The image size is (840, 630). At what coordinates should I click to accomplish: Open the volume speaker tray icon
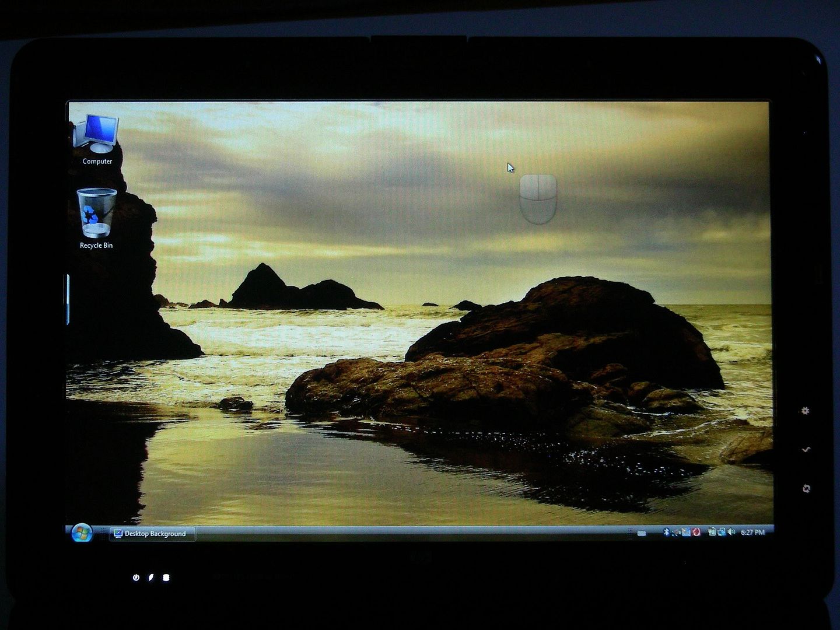[731, 532]
